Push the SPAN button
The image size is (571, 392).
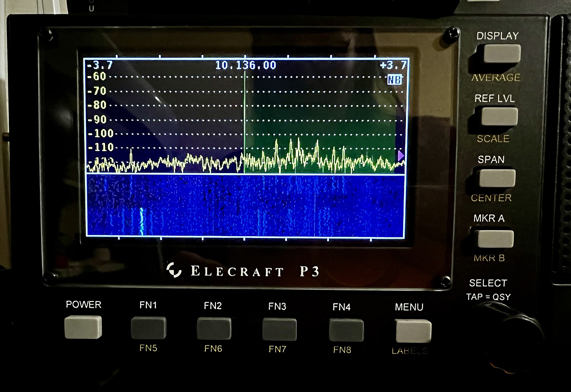point(497,178)
